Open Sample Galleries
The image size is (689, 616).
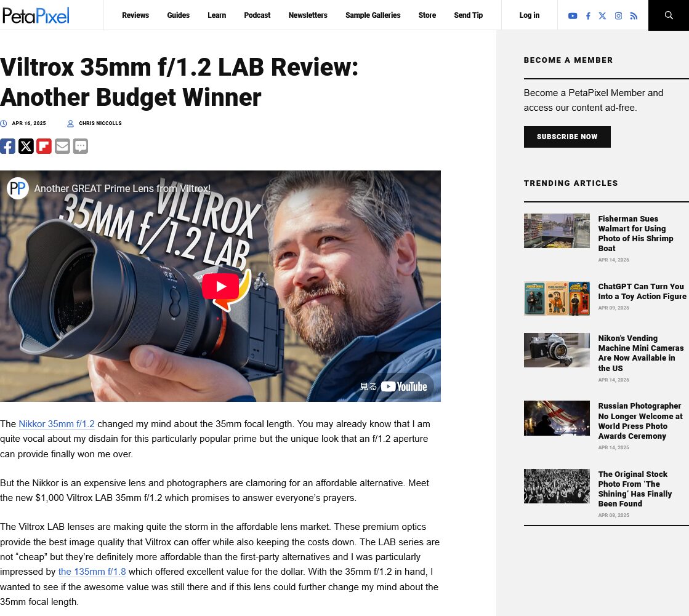pos(373,15)
